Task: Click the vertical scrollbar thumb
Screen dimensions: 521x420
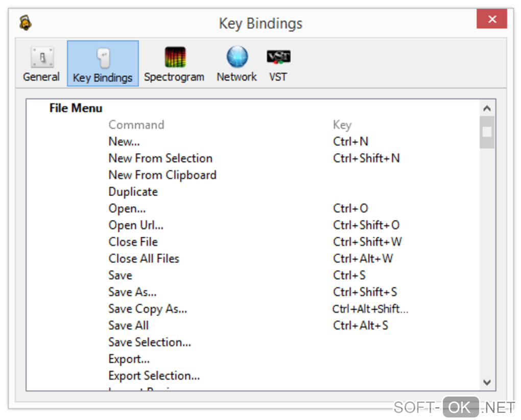Action: pyautogui.click(x=487, y=132)
